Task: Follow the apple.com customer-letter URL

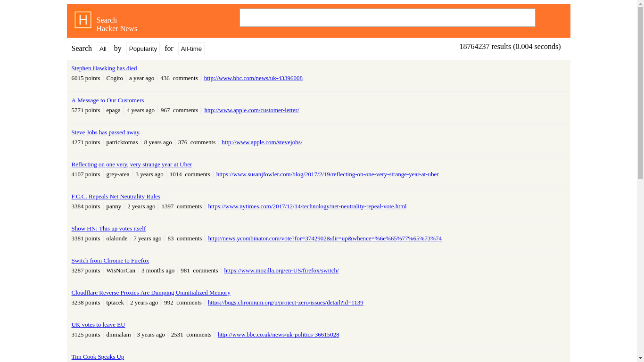Action: tap(252, 110)
